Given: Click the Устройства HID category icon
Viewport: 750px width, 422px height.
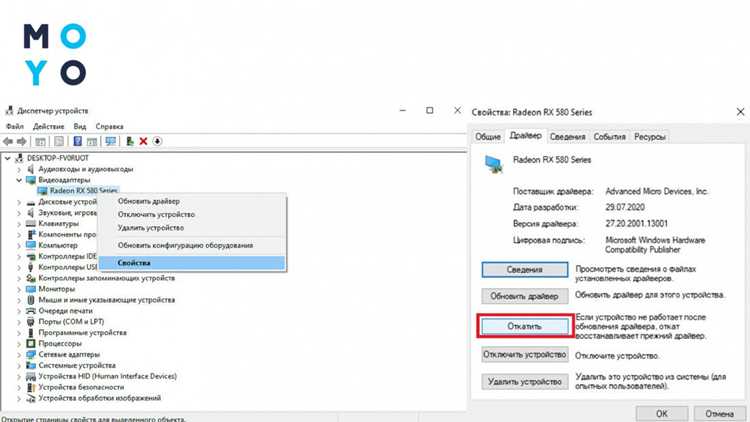Looking at the screenshot, I should (x=31, y=377).
